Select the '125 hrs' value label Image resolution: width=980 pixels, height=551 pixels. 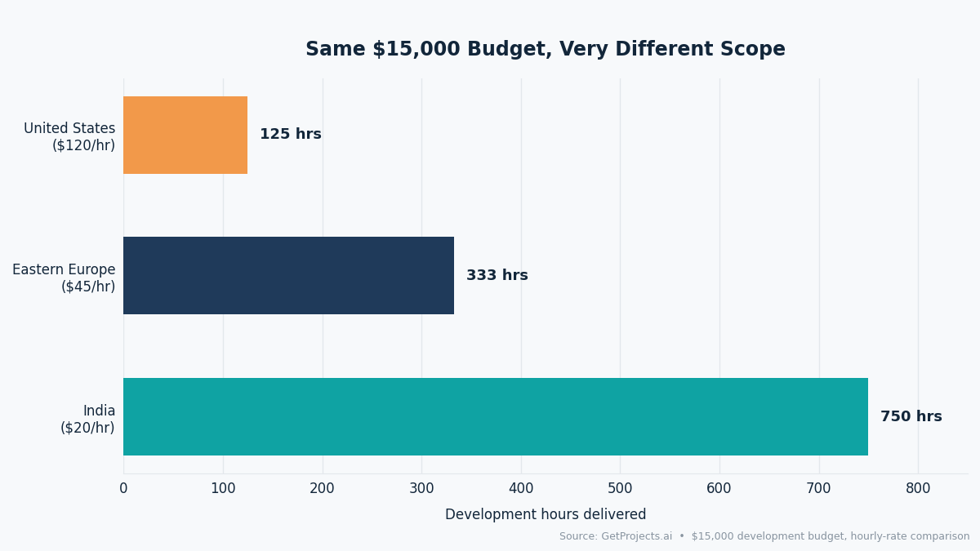click(x=291, y=135)
